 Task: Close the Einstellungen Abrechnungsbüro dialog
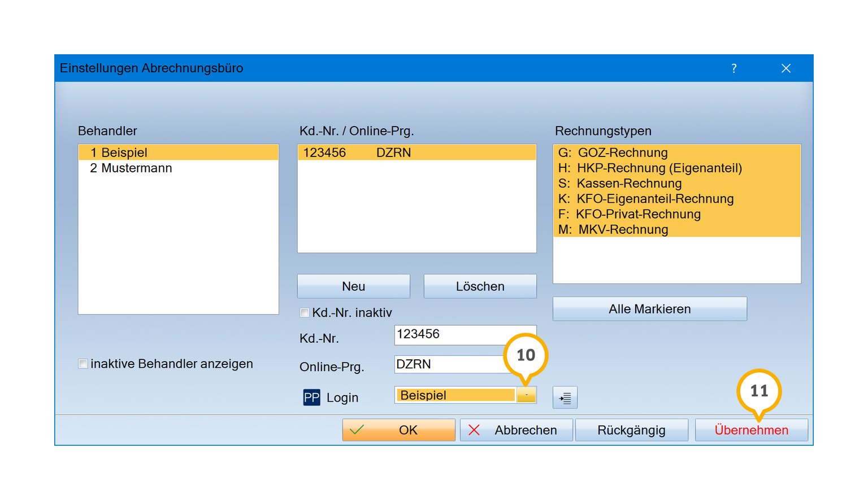pos(785,68)
